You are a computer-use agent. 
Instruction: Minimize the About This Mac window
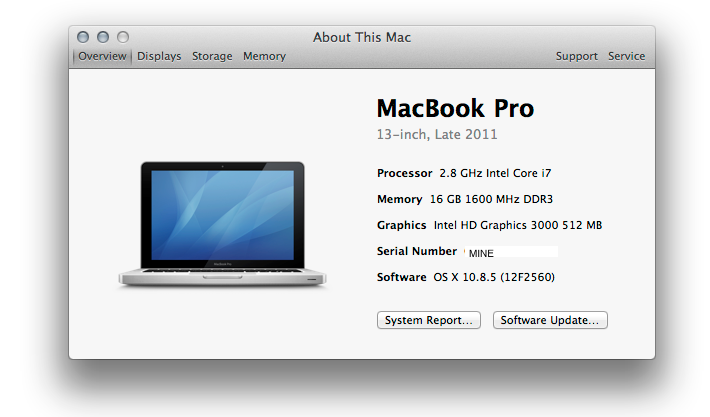[103, 37]
